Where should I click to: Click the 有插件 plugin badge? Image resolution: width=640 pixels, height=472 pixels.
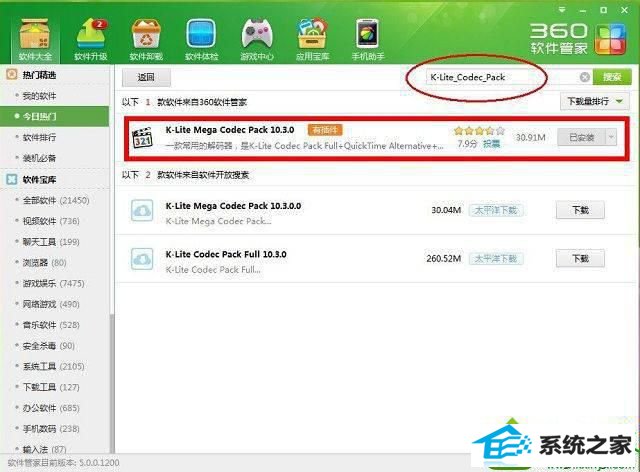click(324, 130)
